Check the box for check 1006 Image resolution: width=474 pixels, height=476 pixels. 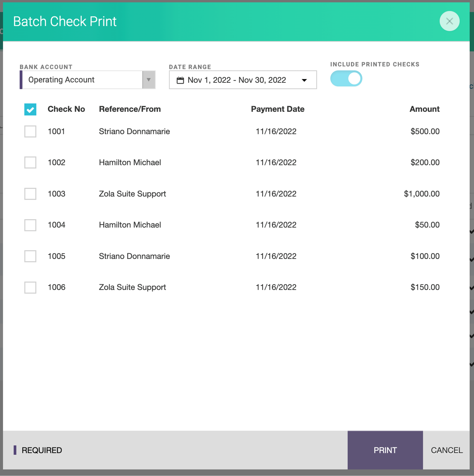(x=30, y=287)
